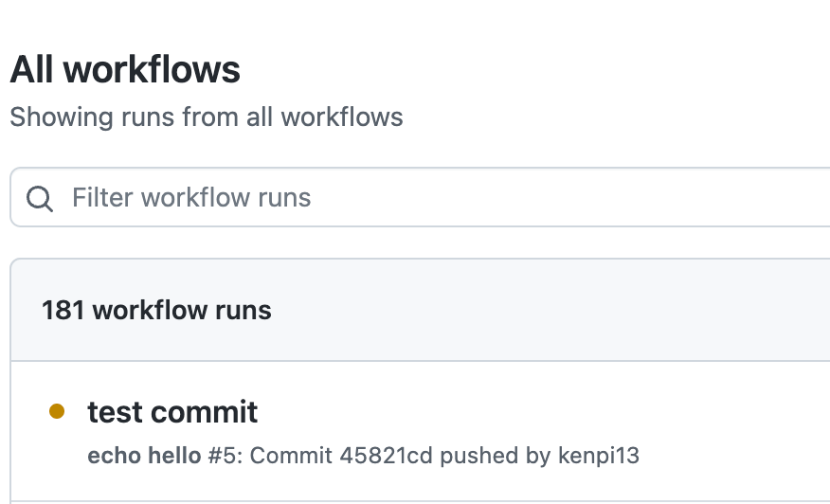Click the 181 number in the runs header
Viewport: 830px width, 504px height.
click(63, 310)
